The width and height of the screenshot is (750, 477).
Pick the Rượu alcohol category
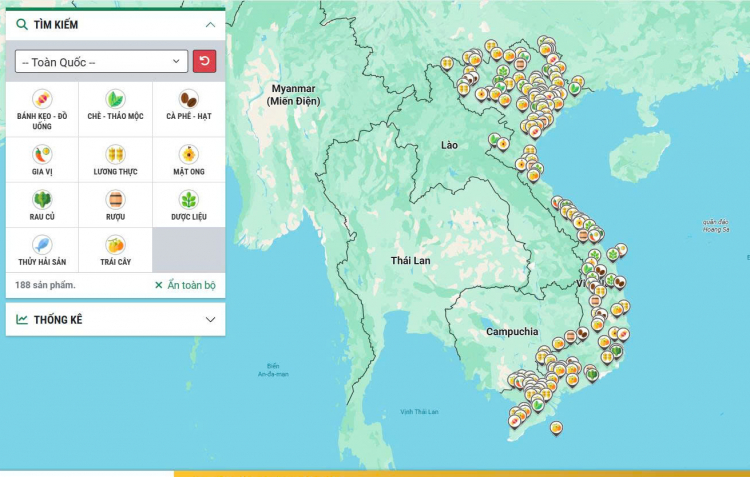(x=115, y=199)
